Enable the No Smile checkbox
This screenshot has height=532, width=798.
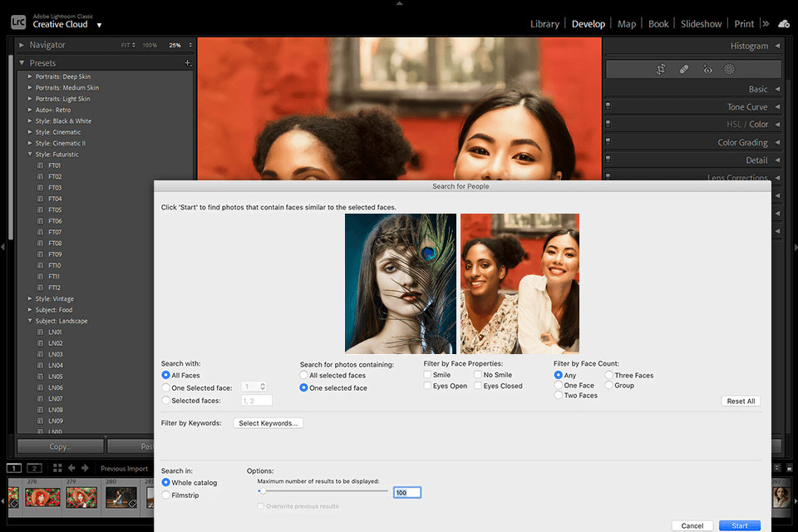click(478, 374)
